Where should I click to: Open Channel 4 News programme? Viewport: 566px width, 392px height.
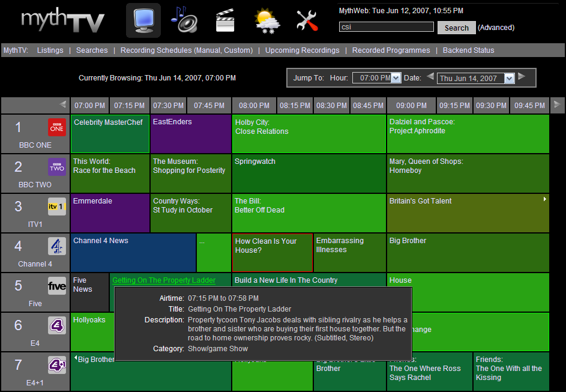[133, 253]
